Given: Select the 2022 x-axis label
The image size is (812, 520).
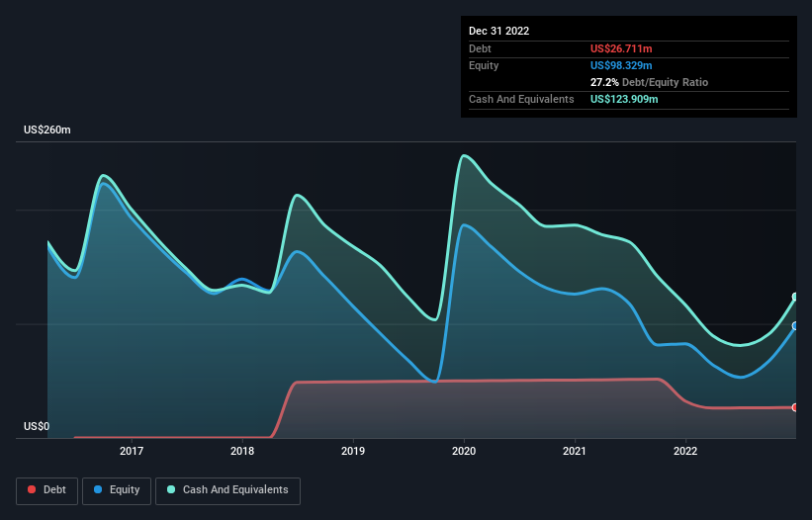Looking at the screenshot, I should pos(685,451).
